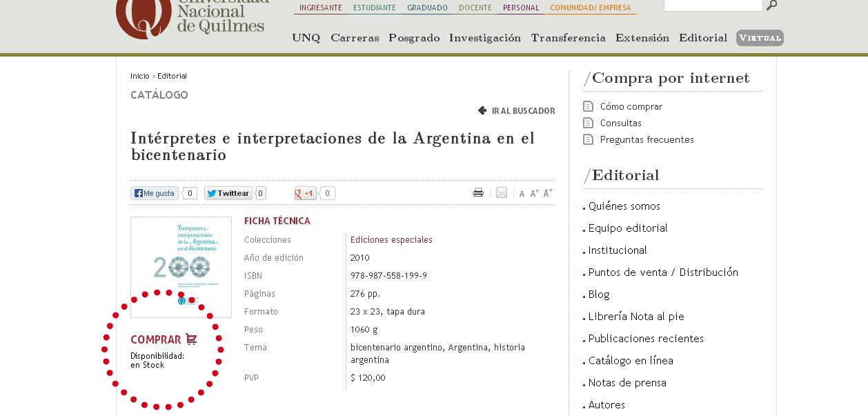This screenshot has width=868, height=416.
Task: Click the Universidad Nacional de Quilmes logo
Action: tap(190, 18)
